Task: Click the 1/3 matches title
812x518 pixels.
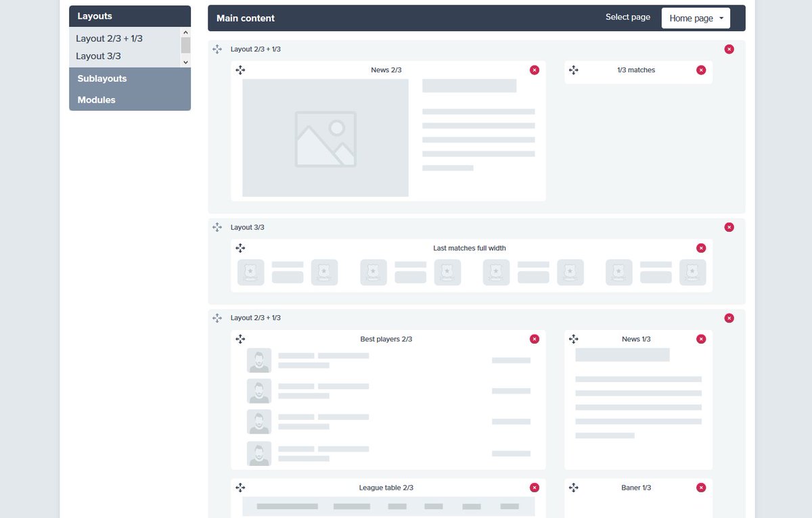Action: [636, 70]
